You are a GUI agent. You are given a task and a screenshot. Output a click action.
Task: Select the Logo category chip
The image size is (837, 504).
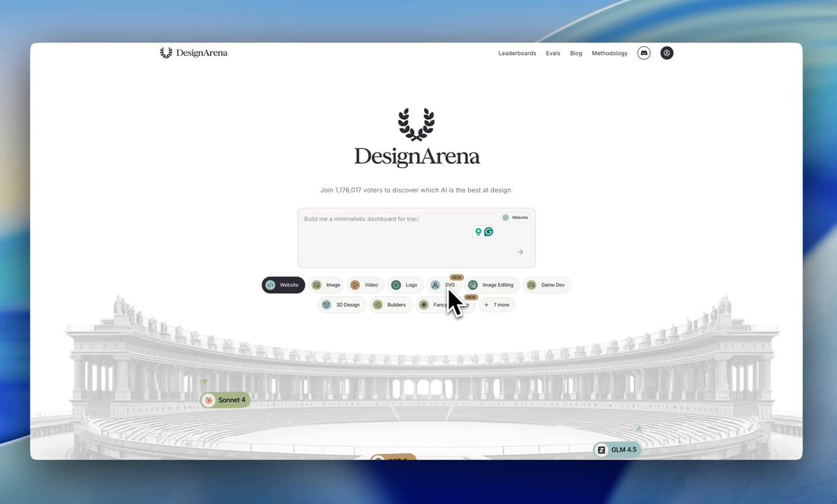pos(405,285)
